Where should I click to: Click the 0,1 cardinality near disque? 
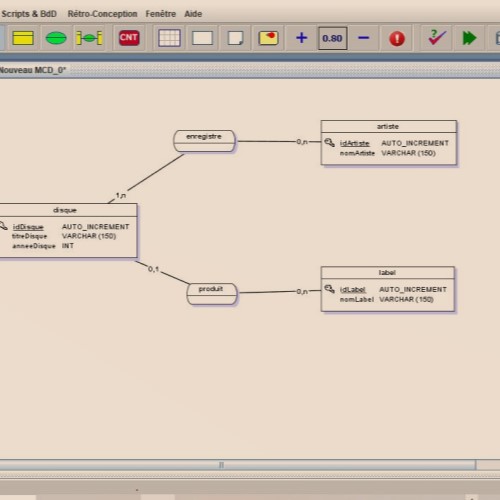point(153,269)
